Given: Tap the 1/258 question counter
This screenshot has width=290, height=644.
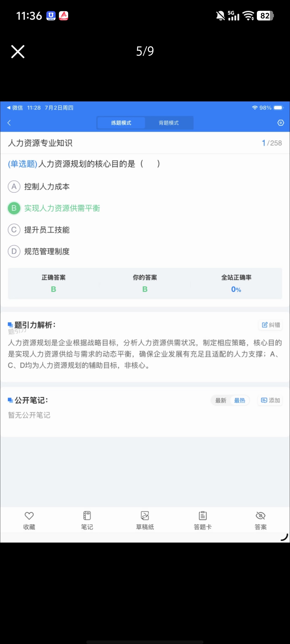Looking at the screenshot, I should (272, 143).
